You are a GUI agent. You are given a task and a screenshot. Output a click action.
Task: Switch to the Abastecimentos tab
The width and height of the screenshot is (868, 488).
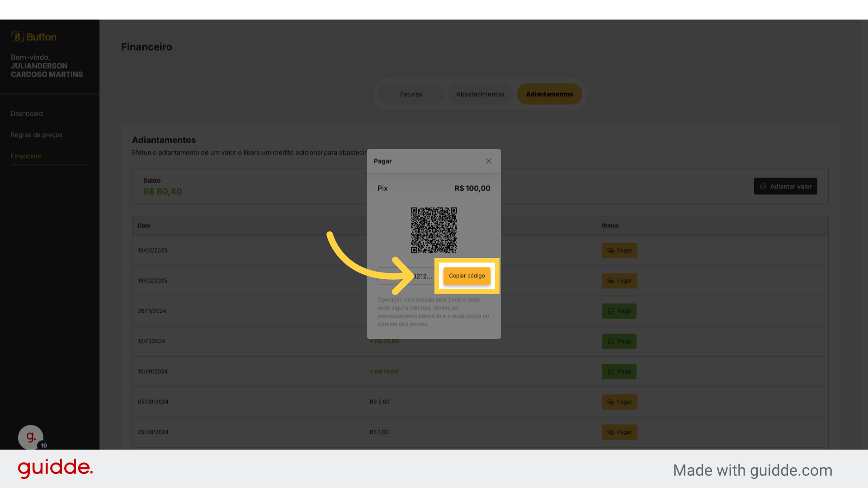480,94
